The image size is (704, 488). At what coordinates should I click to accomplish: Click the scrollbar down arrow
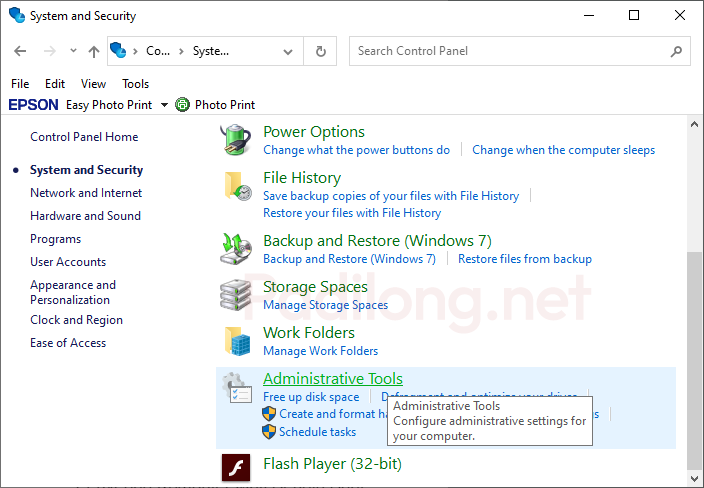click(695, 479)
